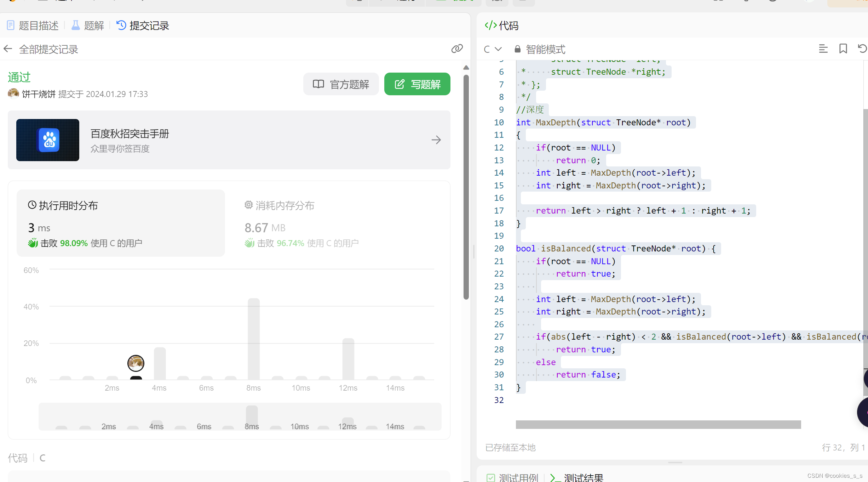The height and width of the screenshot is (482, 868).
Task: Reset code using the undo arrow icon
Action: (862, 49)
